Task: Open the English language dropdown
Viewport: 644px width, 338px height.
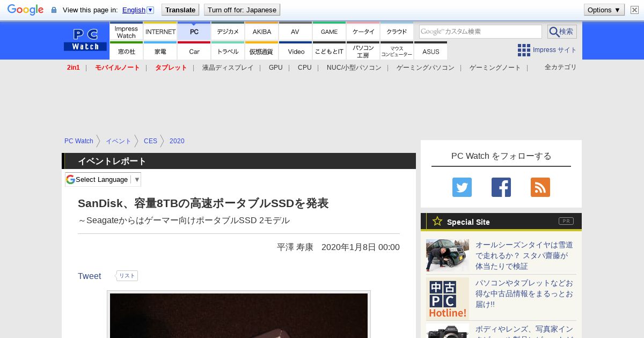Action: (x=138, y=10)
